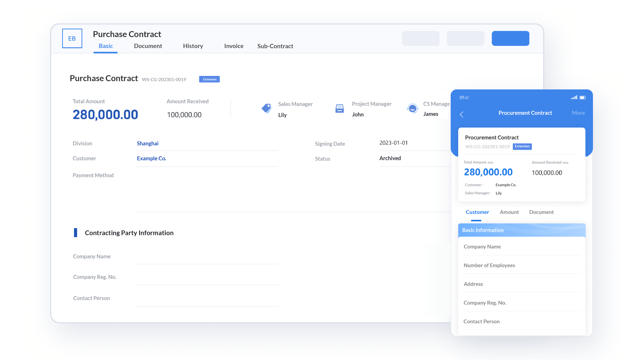The width and height of the screenshot is (644, 360).
Task: Click the desktop contract number WS-CG-202301-0019
Action: tap(164, 80)
